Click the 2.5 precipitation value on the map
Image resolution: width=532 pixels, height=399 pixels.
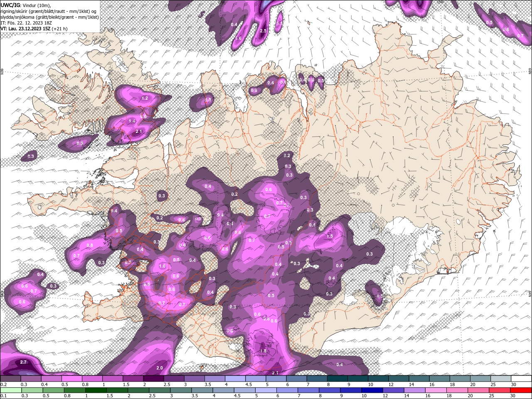pyautogui.click(x=263, y=31)
